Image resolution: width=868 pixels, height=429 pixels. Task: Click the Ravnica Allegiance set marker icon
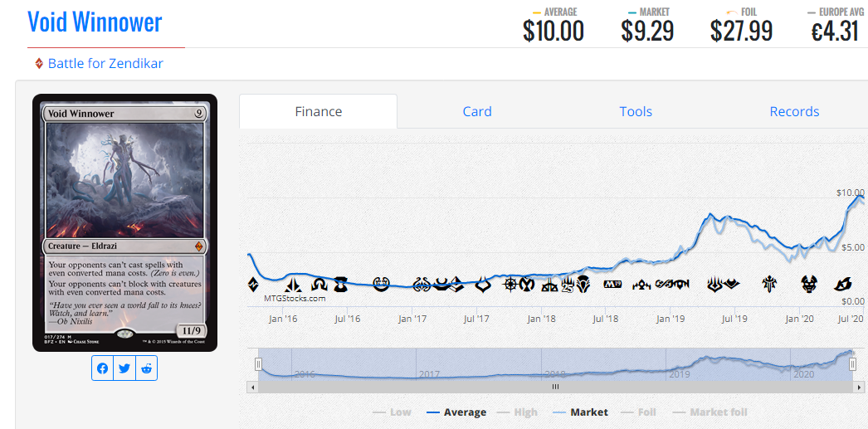[682, 285]
